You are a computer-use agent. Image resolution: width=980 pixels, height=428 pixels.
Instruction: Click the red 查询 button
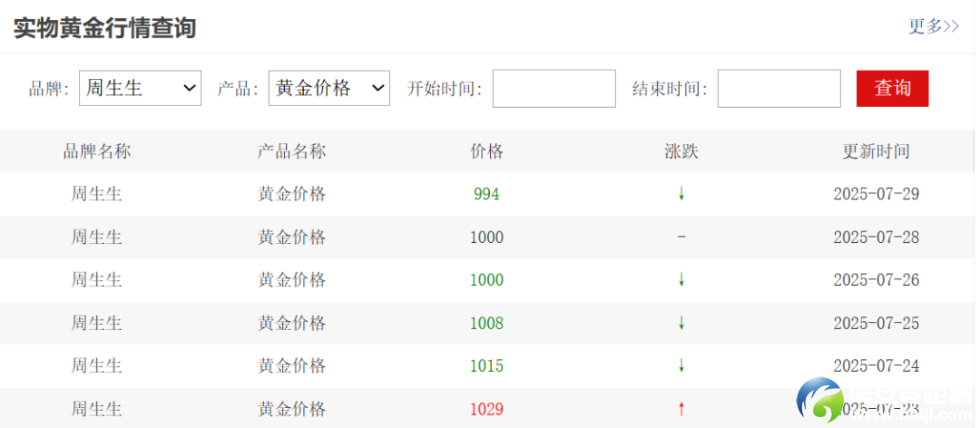pyautogui.click(x=893, y=88)
